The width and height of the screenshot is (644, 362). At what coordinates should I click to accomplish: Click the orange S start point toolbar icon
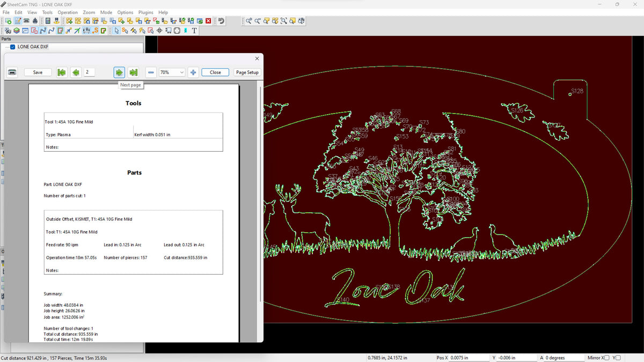tap(95, 31)
